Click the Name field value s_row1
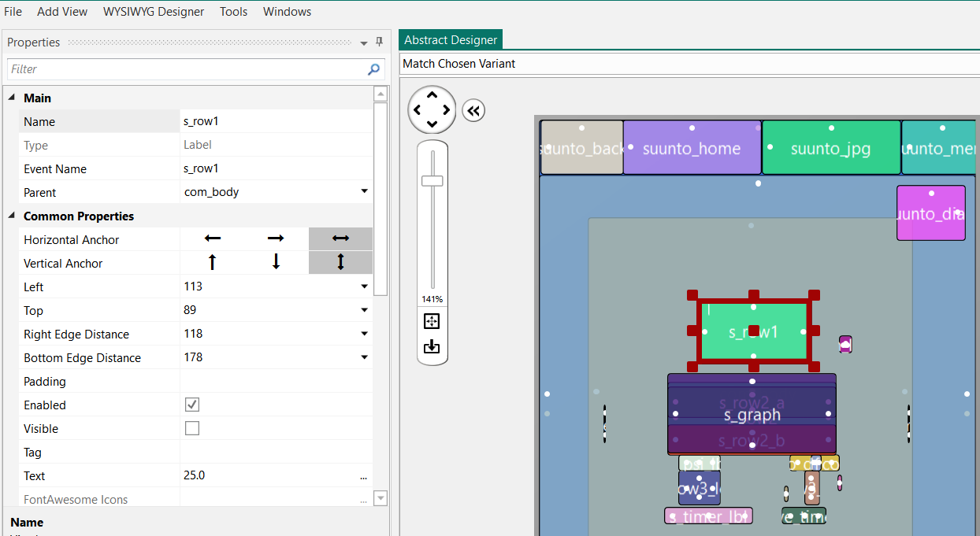The image size is (980, 536). coord(276,121)
